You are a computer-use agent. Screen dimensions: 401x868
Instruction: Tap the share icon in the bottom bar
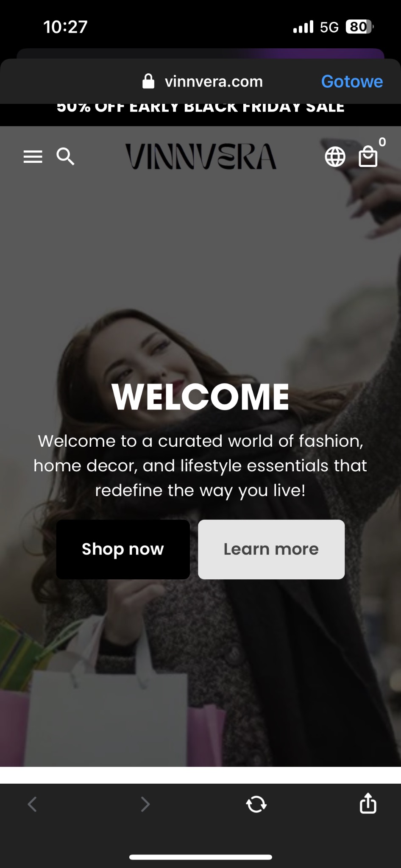[x=368, y=803]
